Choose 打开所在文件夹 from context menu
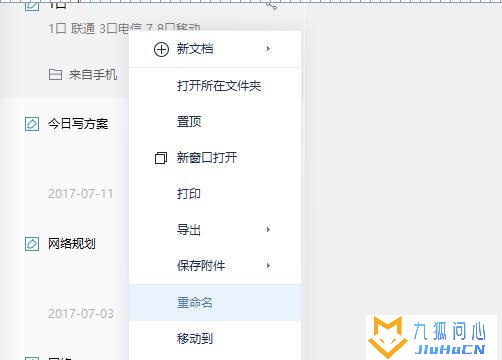 215,86
